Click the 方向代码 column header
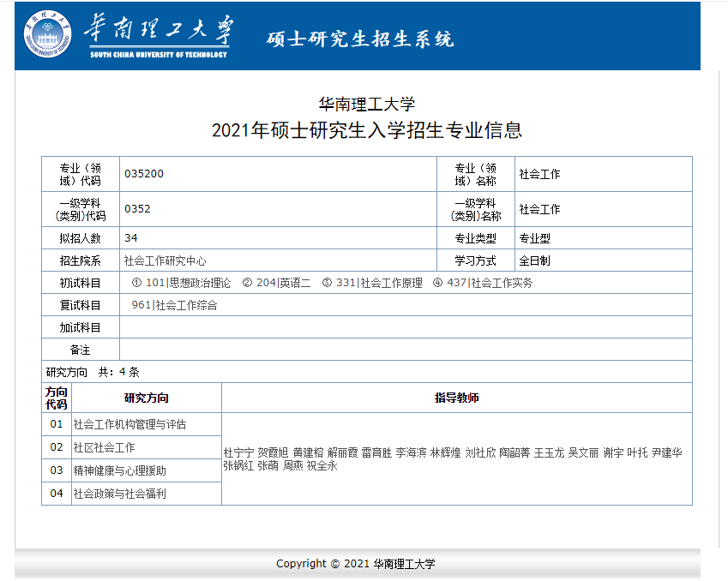 point(57,398)
